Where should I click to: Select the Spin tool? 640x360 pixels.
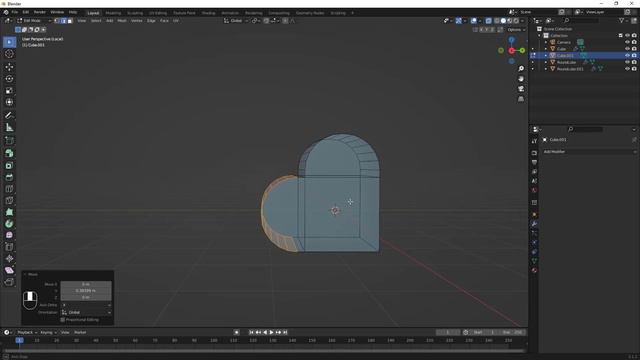point(9,224)
